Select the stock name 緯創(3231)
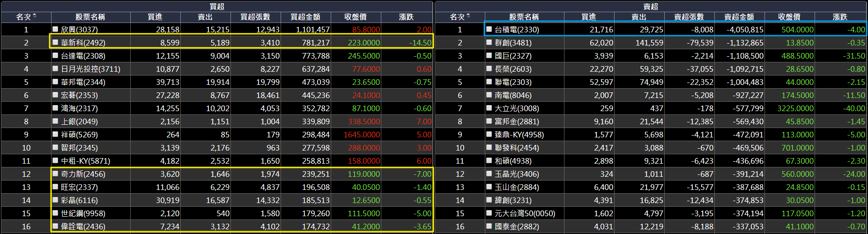The width and height of the screenshot is (868, 234). pos(513,200)
